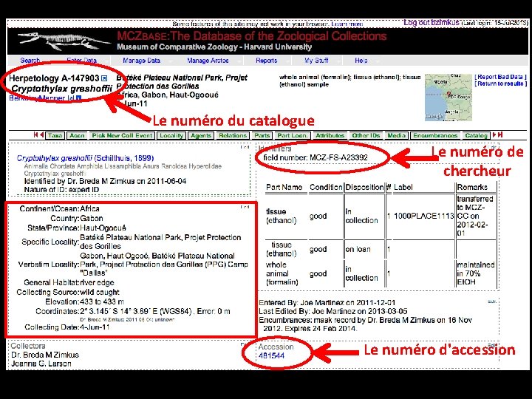532x399 pixels.
Task: Click the Return to results link
Action: point(500,83)
